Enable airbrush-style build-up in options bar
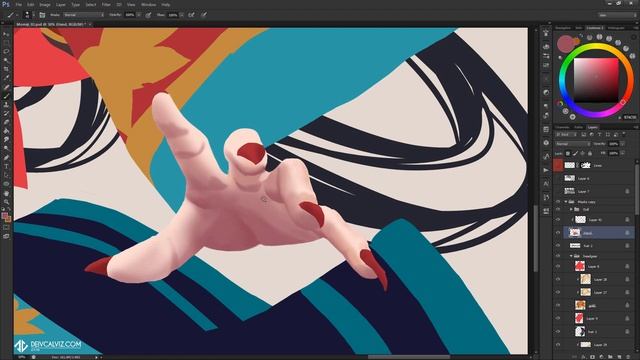 pyautogui.click(x=191, y=15)
